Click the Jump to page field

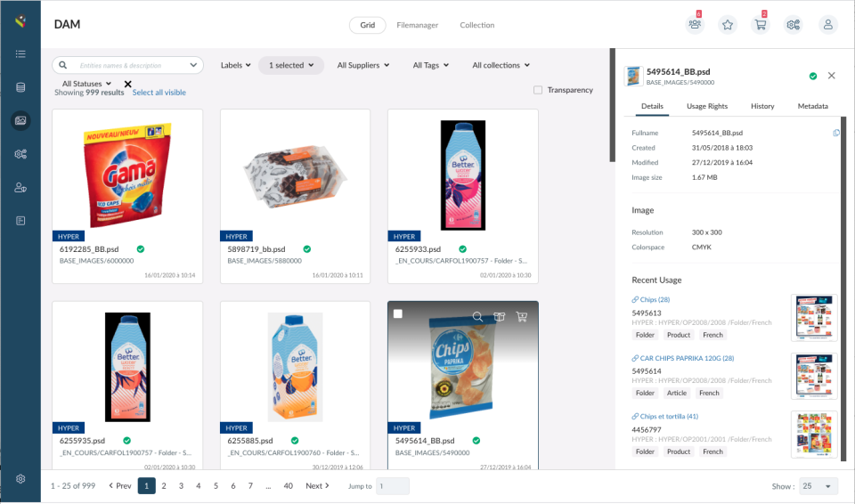click(393, 486)
